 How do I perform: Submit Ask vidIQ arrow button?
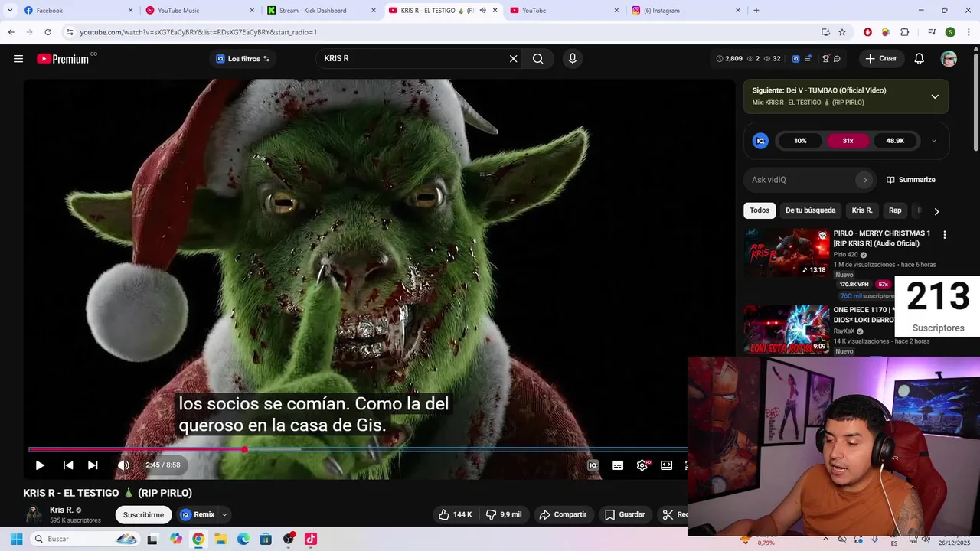pos(865,180)
